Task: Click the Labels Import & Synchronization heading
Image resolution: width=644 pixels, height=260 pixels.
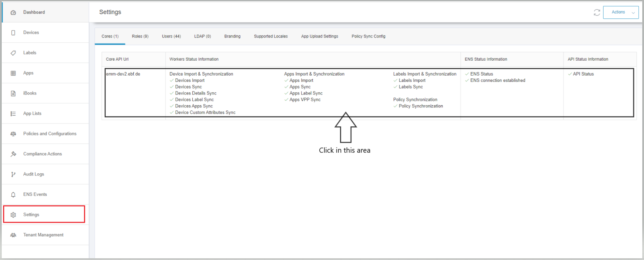Action: tap(425, 74)
